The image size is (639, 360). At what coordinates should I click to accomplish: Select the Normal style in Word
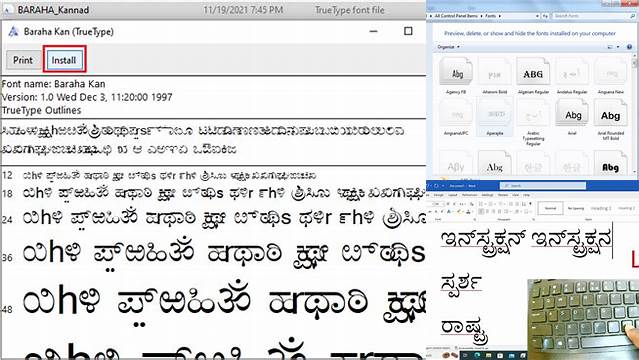(x=550, y=208)
